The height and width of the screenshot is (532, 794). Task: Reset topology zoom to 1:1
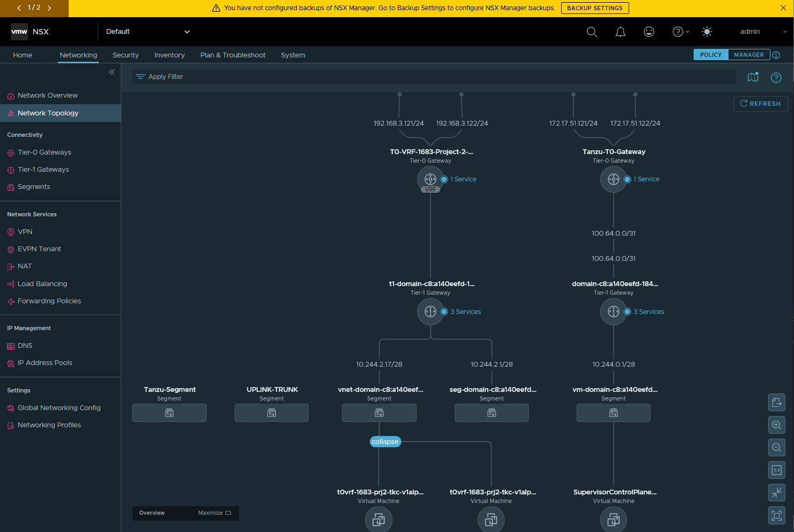point(777,470)
